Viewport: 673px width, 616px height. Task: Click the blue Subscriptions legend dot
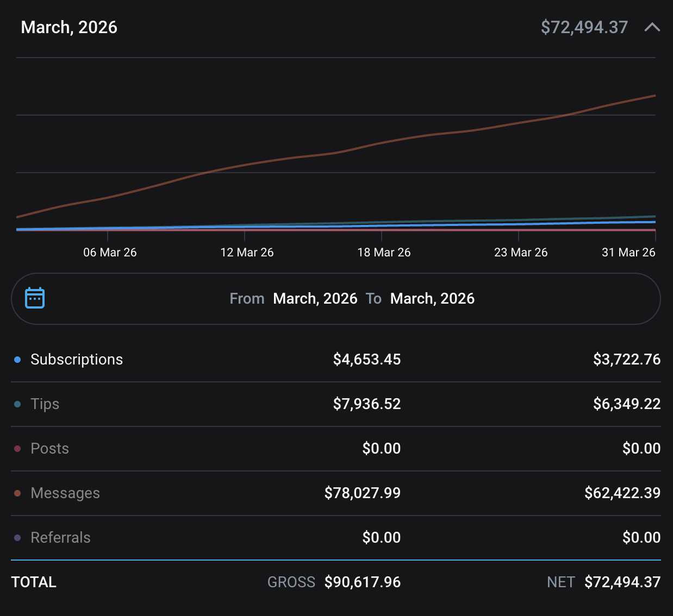17,360
